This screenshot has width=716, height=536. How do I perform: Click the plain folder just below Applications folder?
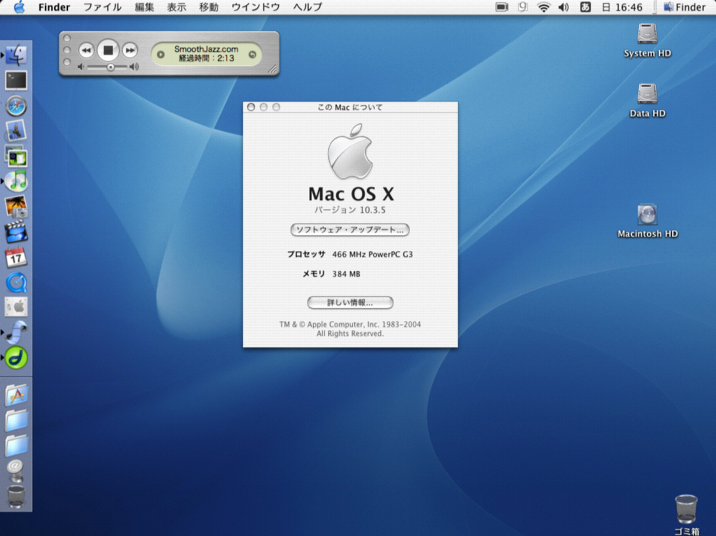[16, 420]
